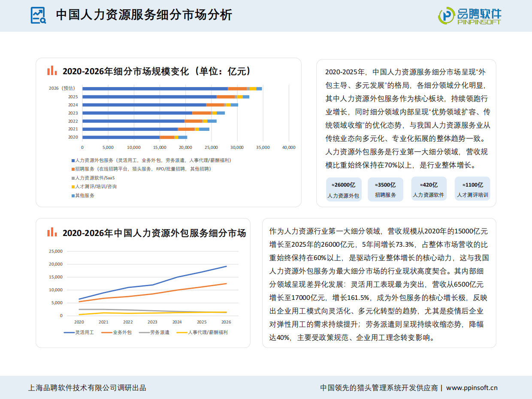Click the chart-analysis magnifier icon beside the page title

[x=38, y=15]
